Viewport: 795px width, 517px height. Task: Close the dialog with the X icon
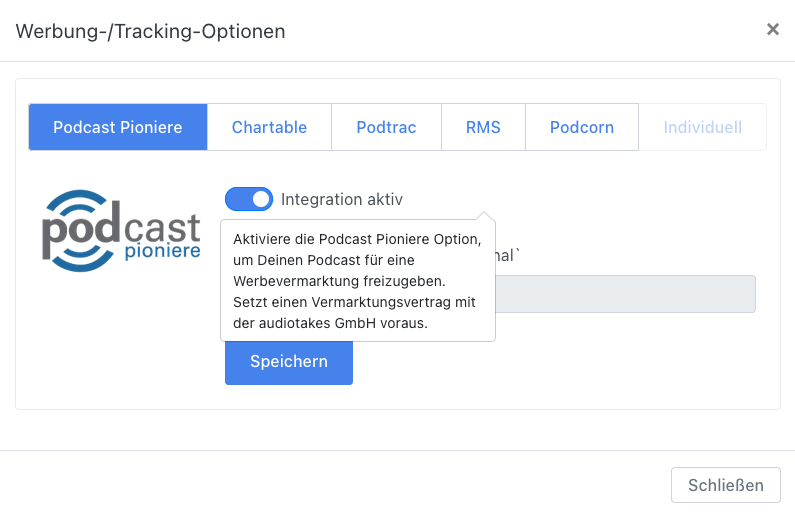pyautogui.click(x=773, y=29)
